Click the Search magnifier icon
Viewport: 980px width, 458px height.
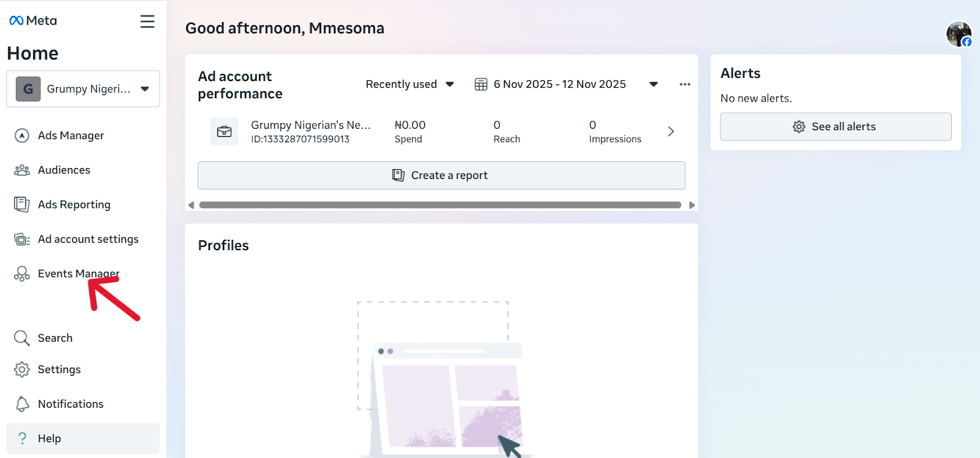[x=22, y=338]
